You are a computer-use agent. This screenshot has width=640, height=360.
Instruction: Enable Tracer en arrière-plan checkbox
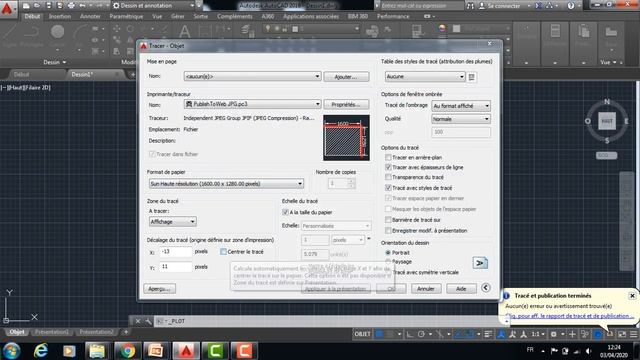coord(388,157)
